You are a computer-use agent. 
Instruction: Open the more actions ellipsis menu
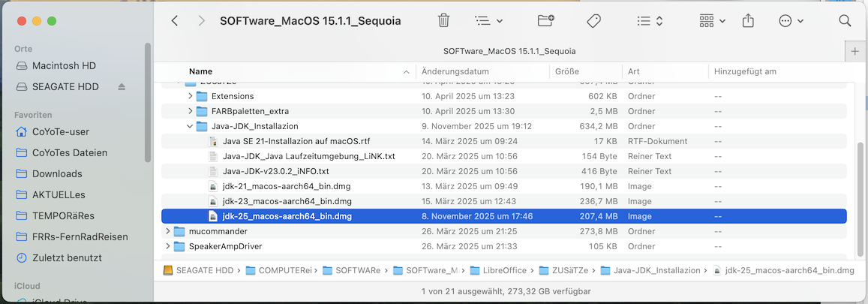[791, 21]
